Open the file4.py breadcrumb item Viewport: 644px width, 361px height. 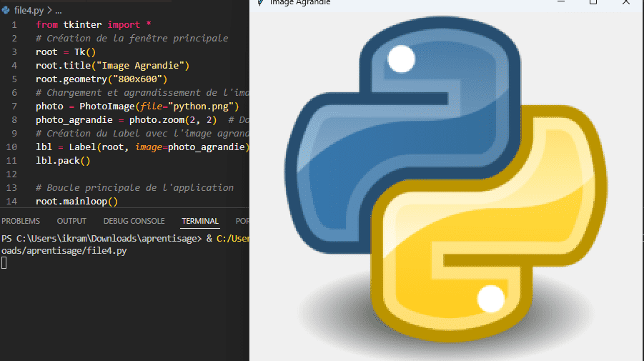[x=29, y=10]
